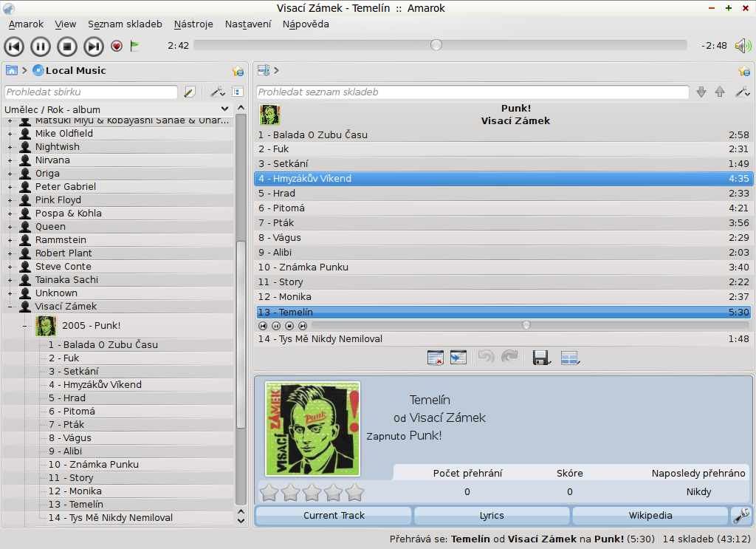Pause using inline playlist row control
Viewport: 756px width, 549px height.
pyautogui.click(x=276, y=326)
